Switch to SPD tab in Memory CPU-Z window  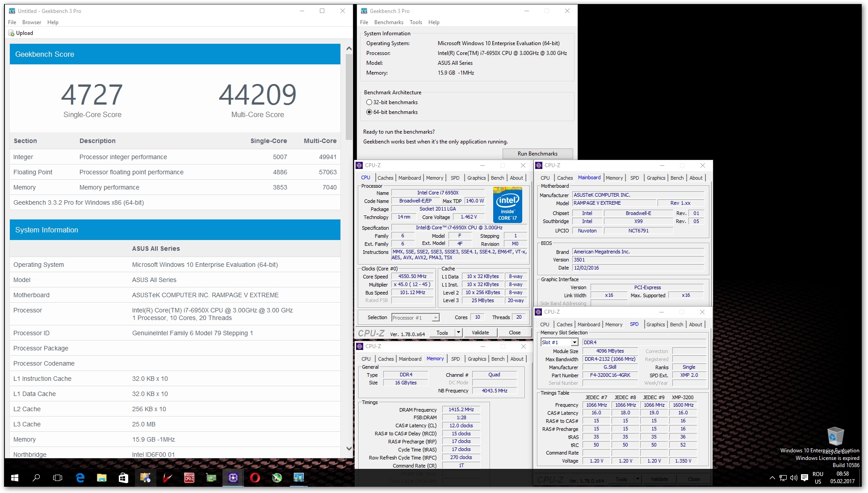(455, 359)
